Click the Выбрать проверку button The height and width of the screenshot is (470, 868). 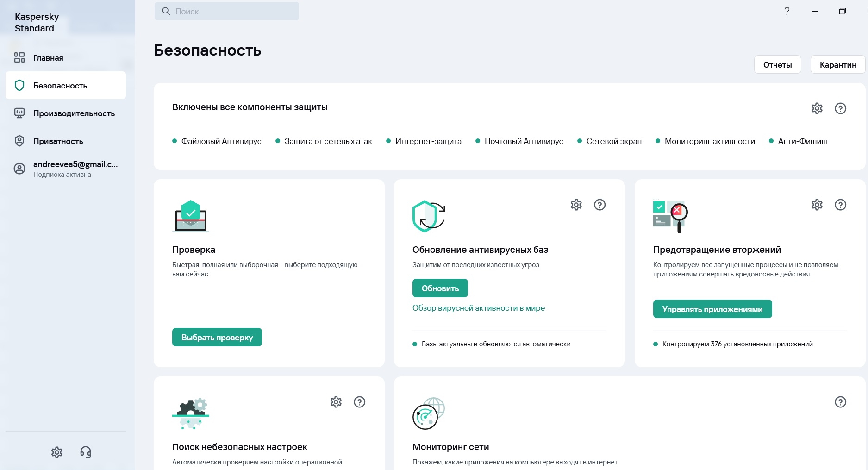pos(217,337)
